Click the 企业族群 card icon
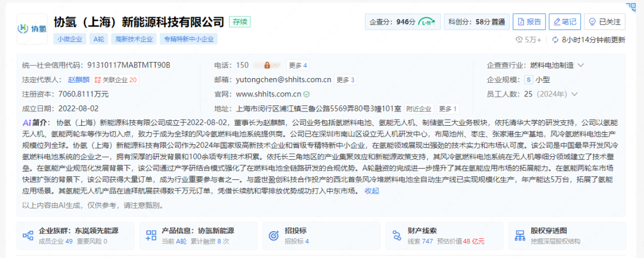644x258 pixels. click(x=28, y=235)
